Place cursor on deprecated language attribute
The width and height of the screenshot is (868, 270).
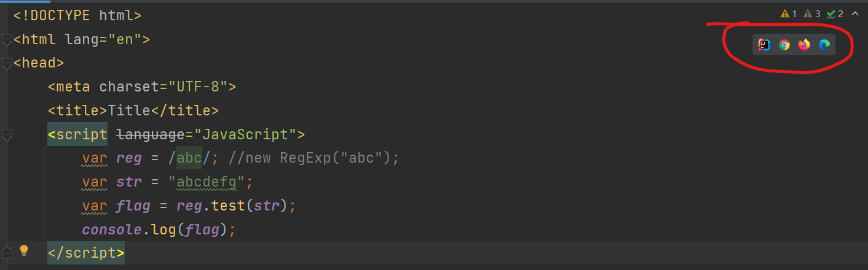click(150, 134)
